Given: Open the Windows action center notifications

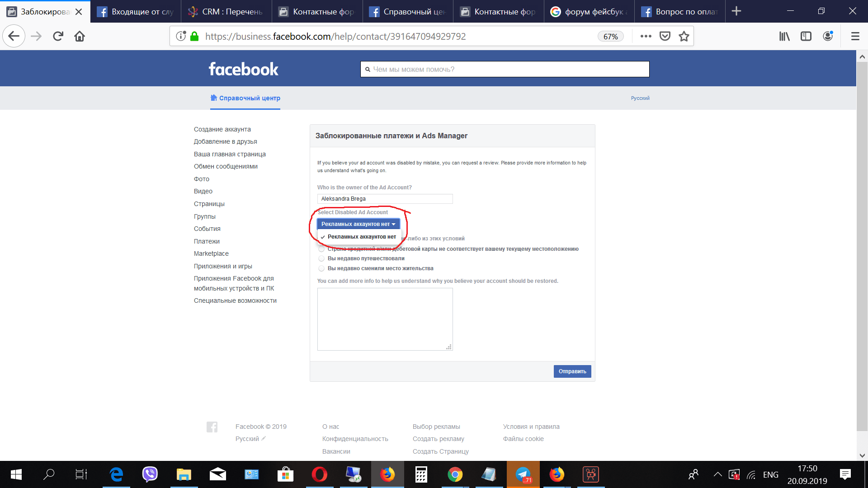Looking at the screenshot, I should point(845,474).
